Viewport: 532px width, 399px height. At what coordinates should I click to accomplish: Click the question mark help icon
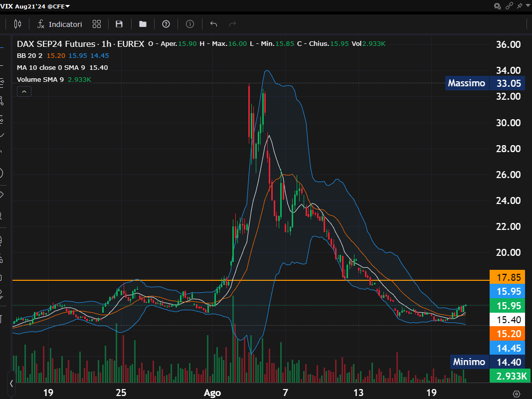tap(166, 24)
